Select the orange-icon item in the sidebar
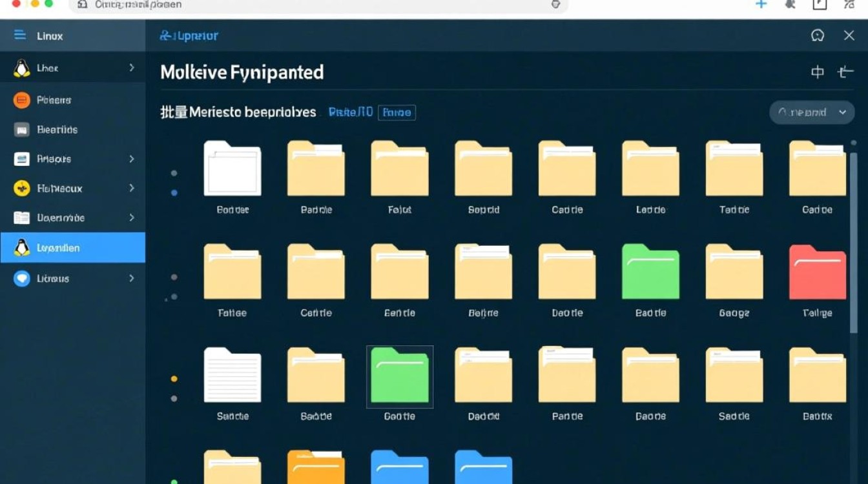The width and height of the screenshot is (868, 484). pos(54,100)
